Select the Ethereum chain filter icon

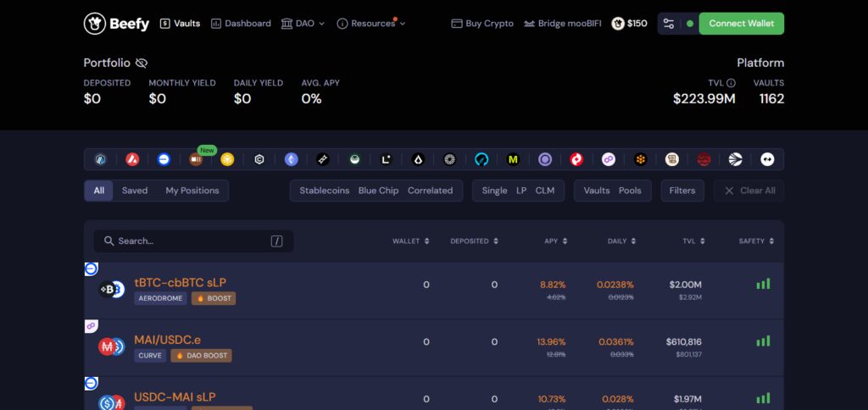(292, 159)
